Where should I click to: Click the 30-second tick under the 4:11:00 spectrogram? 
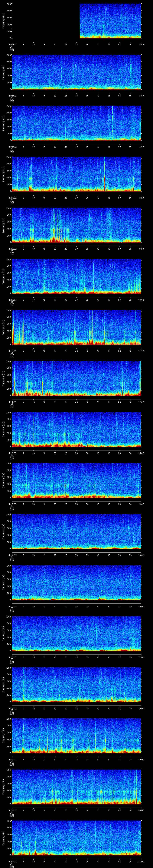point(77,402)
